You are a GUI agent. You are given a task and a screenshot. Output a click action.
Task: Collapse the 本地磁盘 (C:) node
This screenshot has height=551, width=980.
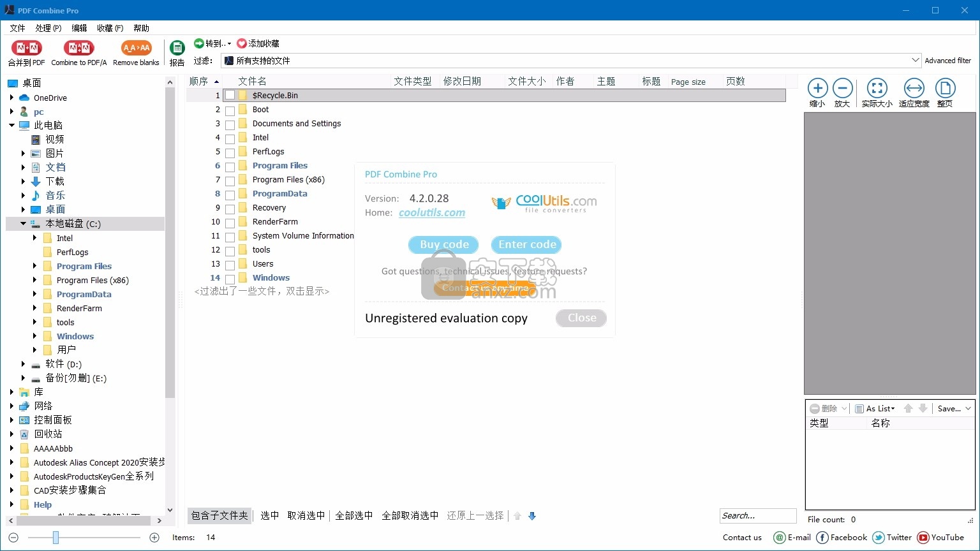point(23,223)
